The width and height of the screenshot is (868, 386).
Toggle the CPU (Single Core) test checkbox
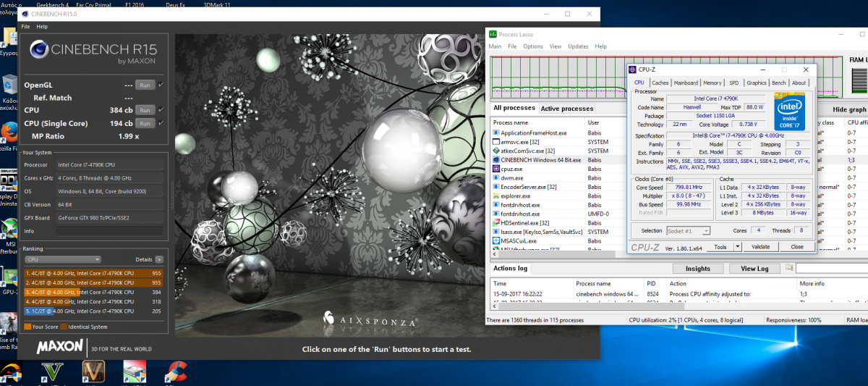pyautogui.click(x=161, y=123)
